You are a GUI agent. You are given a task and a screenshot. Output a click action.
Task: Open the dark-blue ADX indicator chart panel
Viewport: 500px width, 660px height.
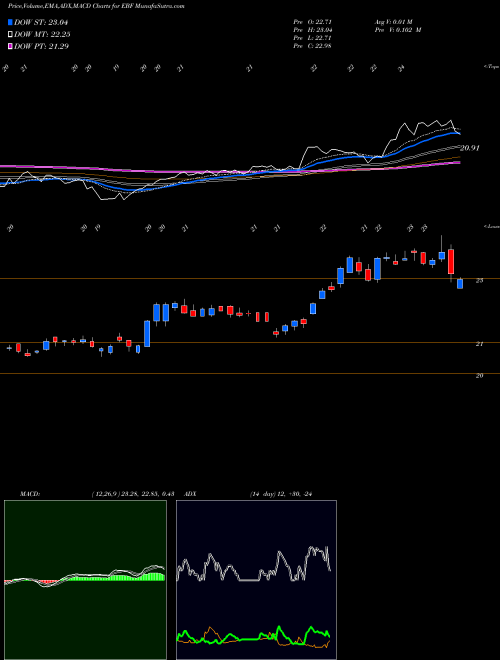pyautogui.click(x=256, y=580)
